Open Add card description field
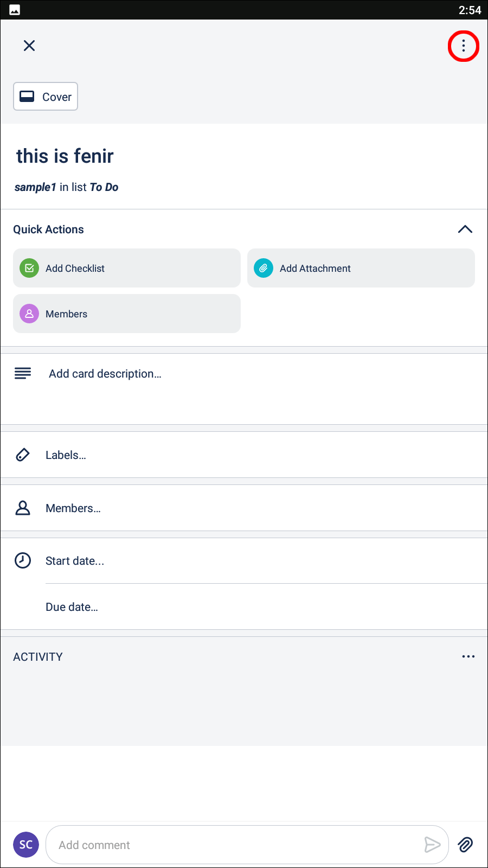This screenshot has height=868, width=488. tap(105, 373)
